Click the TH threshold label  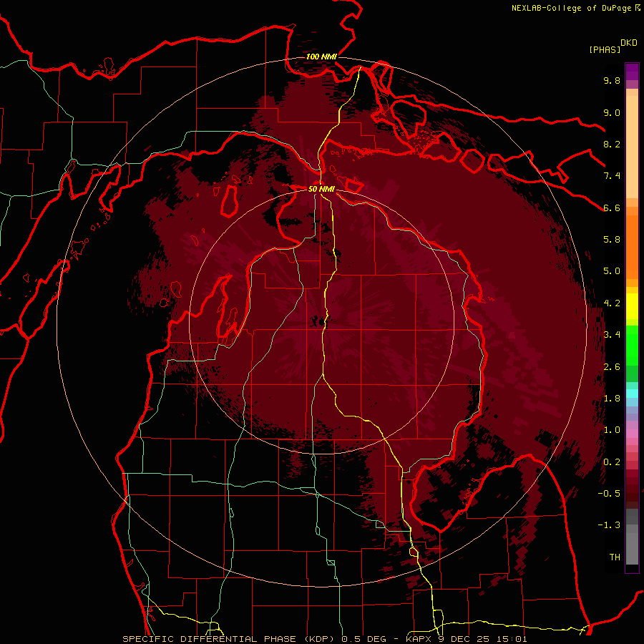pos(615,557)
